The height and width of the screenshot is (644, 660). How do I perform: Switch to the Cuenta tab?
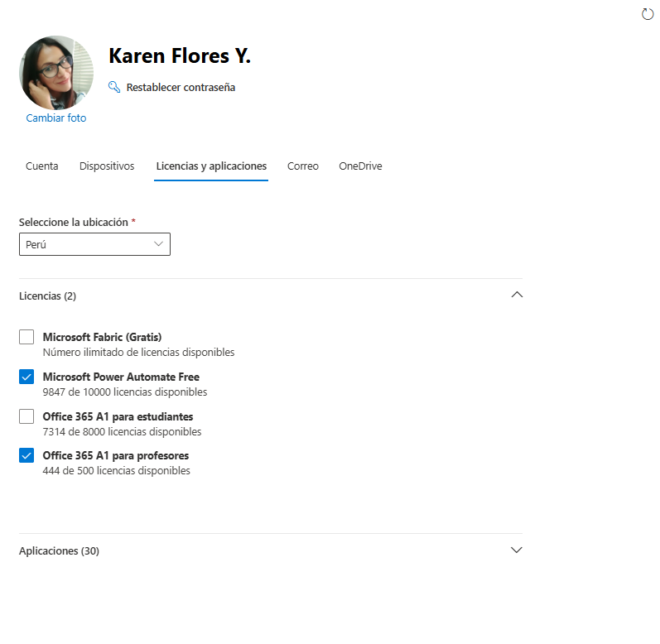pos(41,166)
